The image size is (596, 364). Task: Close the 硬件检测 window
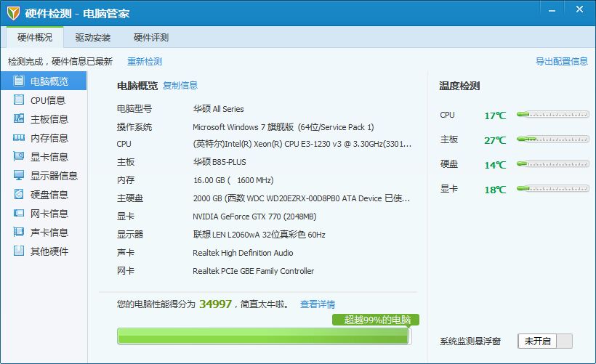point(579,9)
